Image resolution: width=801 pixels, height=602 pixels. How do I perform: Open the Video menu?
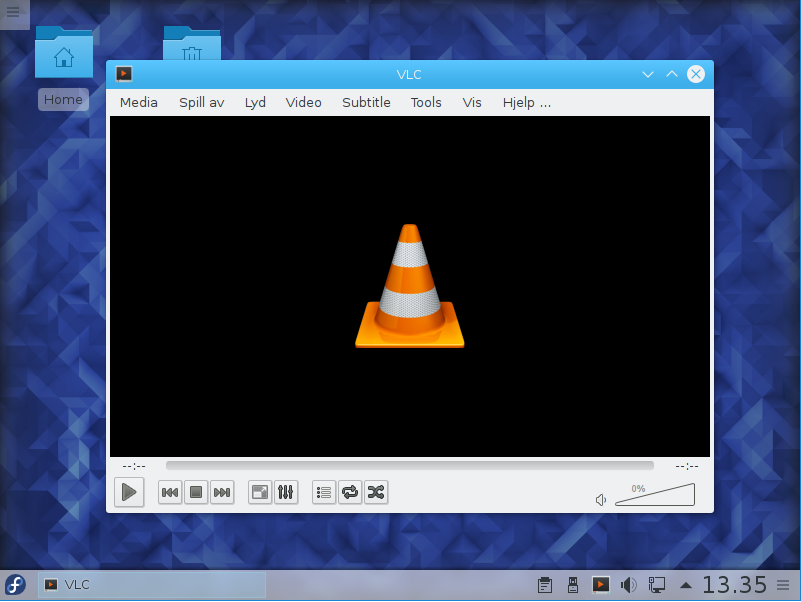tap(303, 103)
